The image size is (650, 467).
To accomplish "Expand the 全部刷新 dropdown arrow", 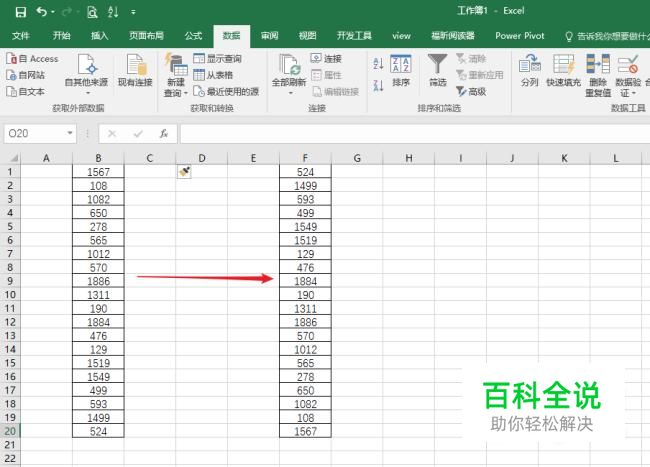I will tap(290, 93).
